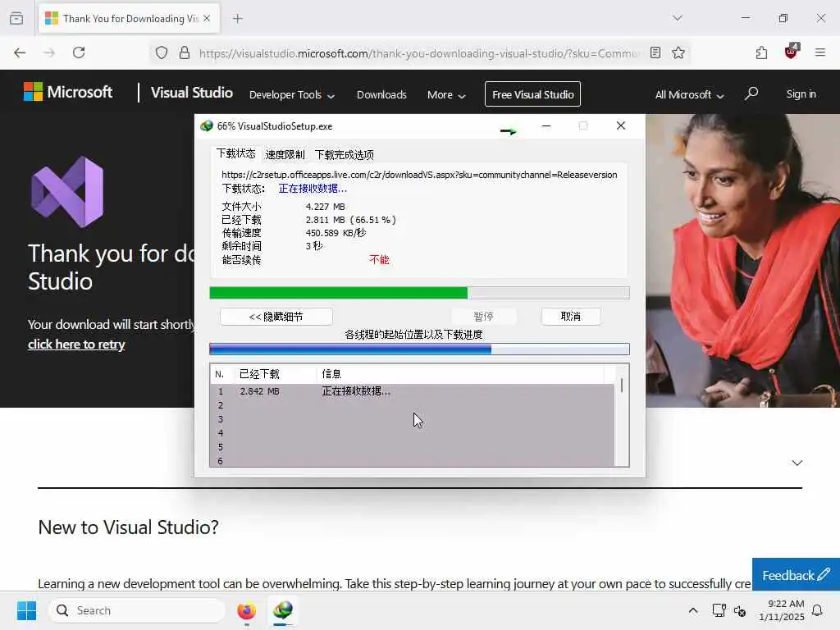Click the 信息 column header
The image size is (840, 630).
tap(461, 374)
